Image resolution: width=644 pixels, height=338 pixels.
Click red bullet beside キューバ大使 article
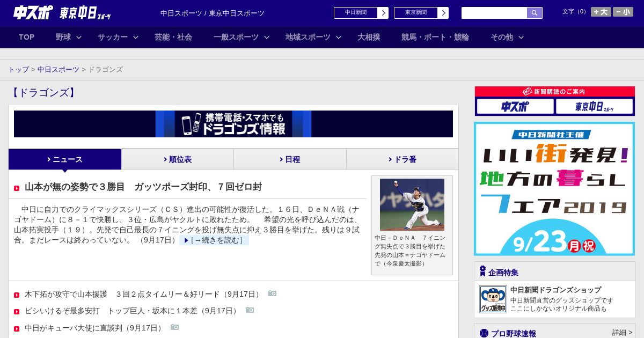point(17,328)
